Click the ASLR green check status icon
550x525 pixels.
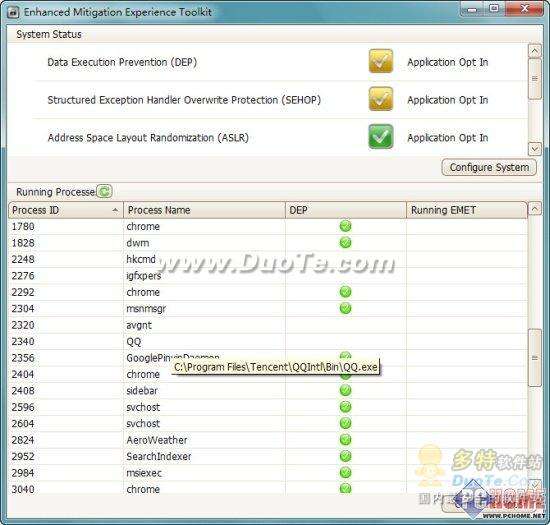[x=381, y=137]
